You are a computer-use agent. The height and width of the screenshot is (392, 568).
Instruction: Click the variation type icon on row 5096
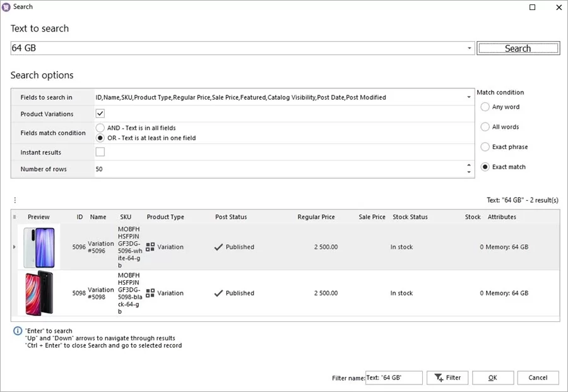pos(150,247)
